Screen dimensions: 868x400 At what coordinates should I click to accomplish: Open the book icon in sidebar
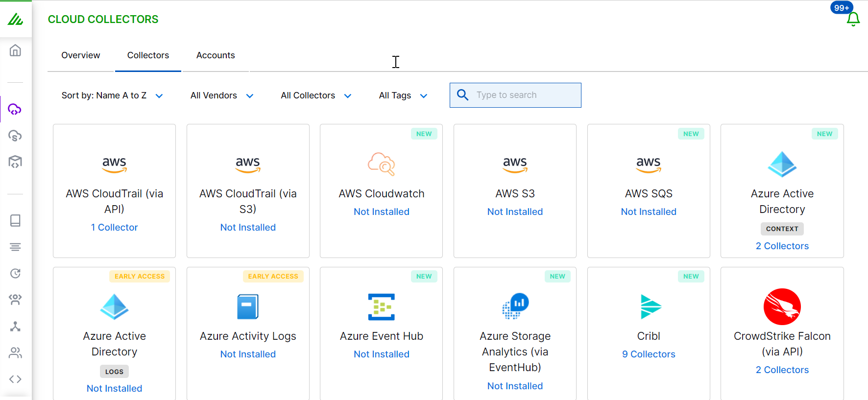click(15, 220)
